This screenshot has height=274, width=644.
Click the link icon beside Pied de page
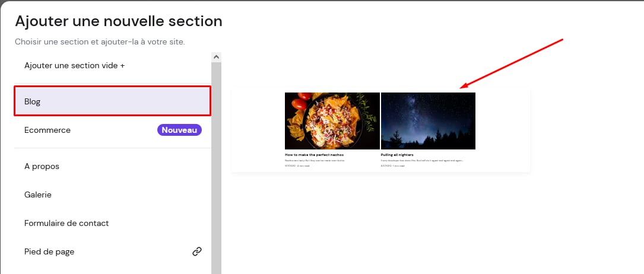click(197, 251)
